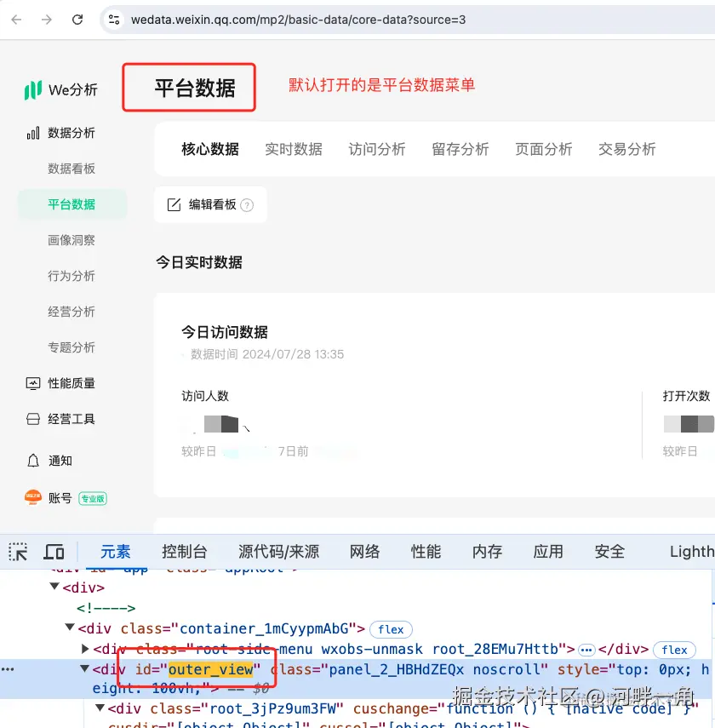The image size is (715, 728).
Task: Click 访问人数 metric label
Action: click(205, 396)
